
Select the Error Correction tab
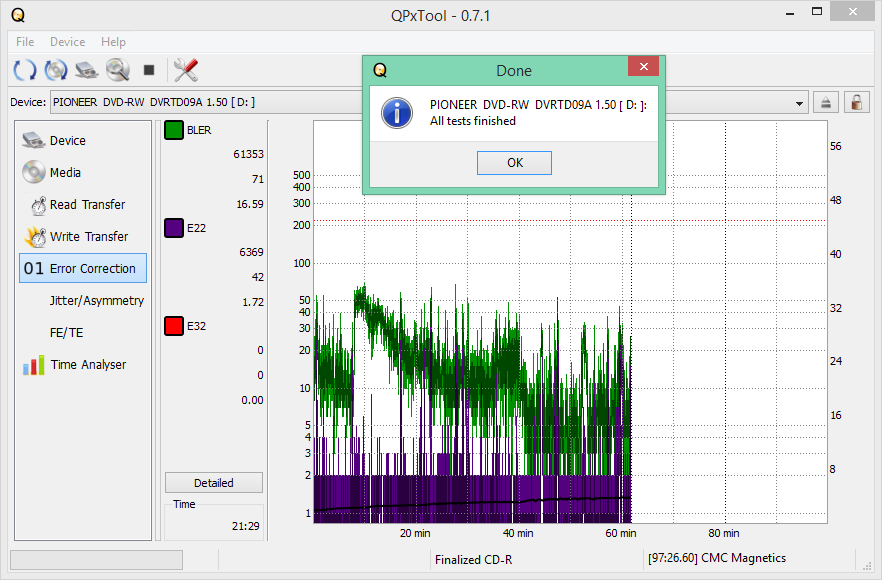(83, 268)
